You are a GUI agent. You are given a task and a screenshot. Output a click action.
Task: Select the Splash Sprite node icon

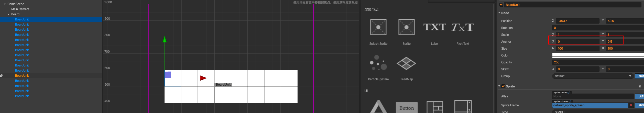point(378,27)
